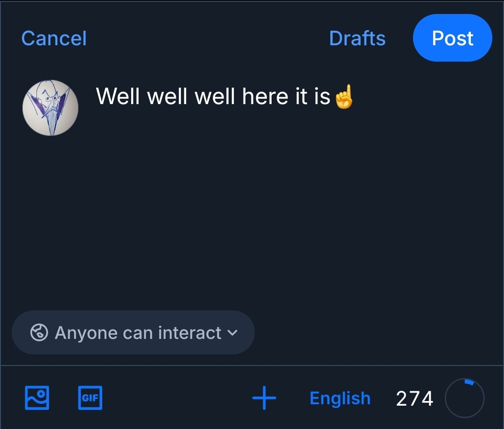Click the empty composer area below the text
This screenshot has height=429, width=504.
click(280, 210)
